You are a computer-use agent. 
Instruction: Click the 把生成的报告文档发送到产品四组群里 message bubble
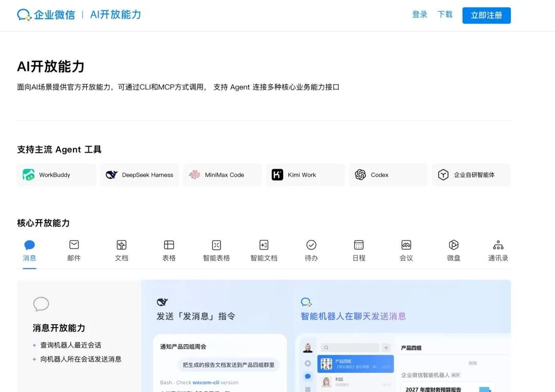tap(229, 365)
